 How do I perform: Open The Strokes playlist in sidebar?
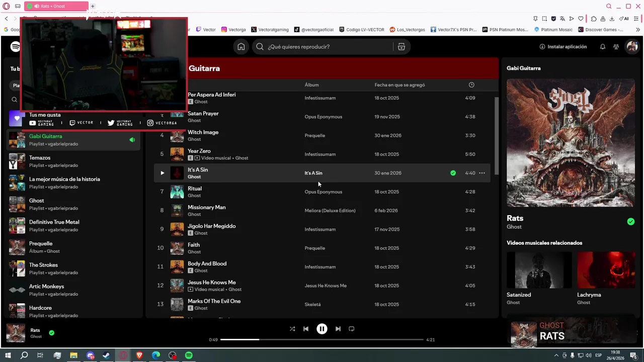coord(73,268)
